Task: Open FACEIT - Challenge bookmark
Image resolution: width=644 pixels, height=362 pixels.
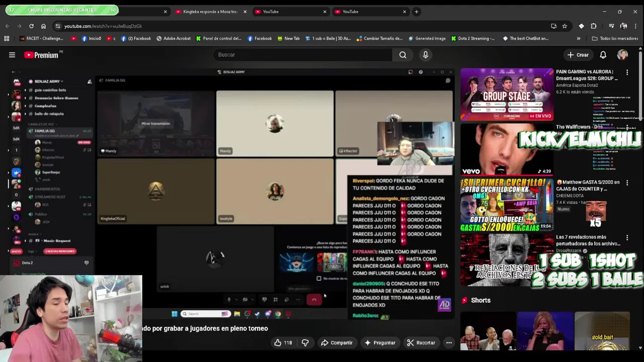Action: (41, 38)
